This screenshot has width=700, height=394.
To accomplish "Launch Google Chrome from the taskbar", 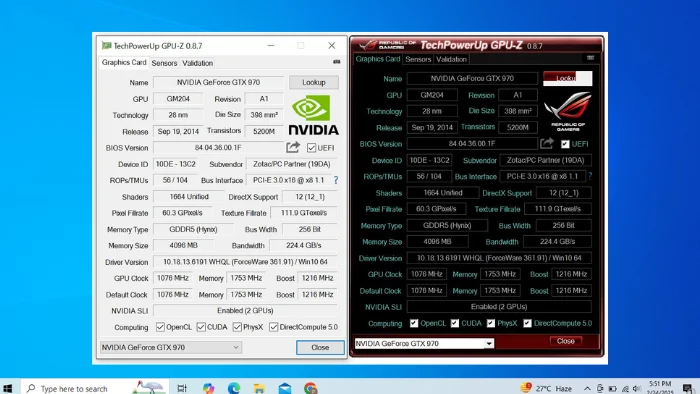I will pos(310,388).
